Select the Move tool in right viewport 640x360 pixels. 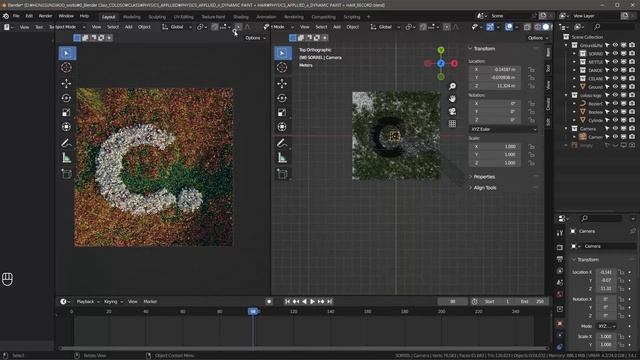pyautogui.click(x=282, y=84)
